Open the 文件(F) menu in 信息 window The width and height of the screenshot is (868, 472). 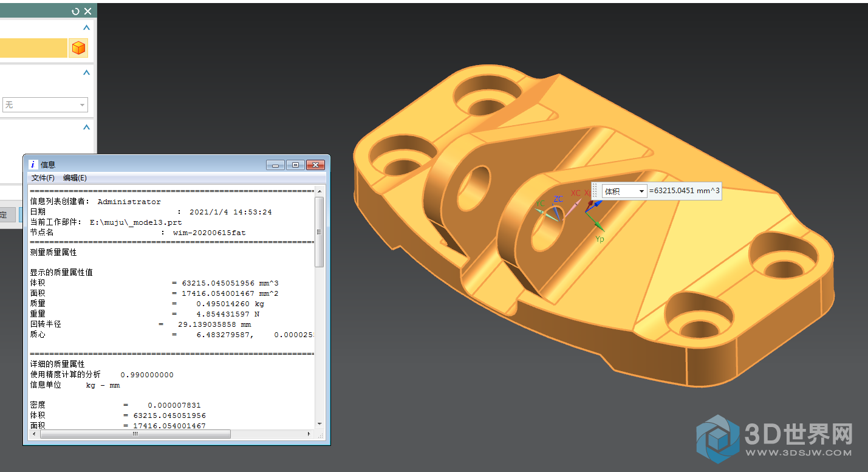tap(43, 178)
